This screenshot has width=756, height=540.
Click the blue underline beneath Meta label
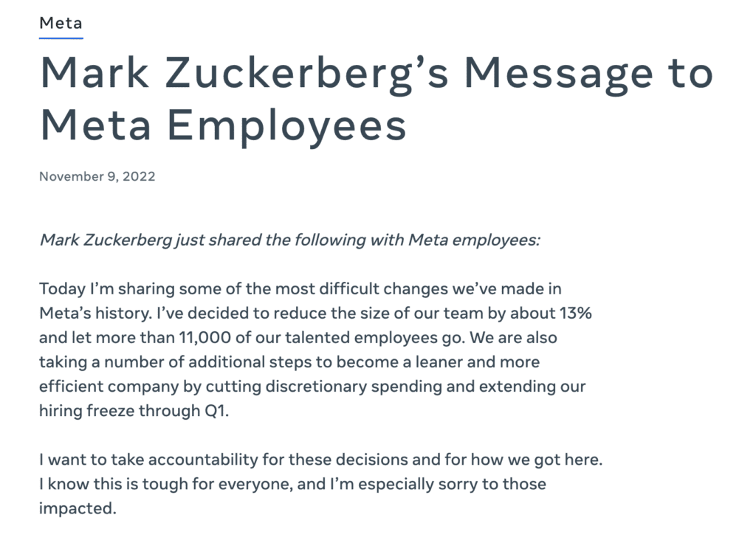point(61,38)
